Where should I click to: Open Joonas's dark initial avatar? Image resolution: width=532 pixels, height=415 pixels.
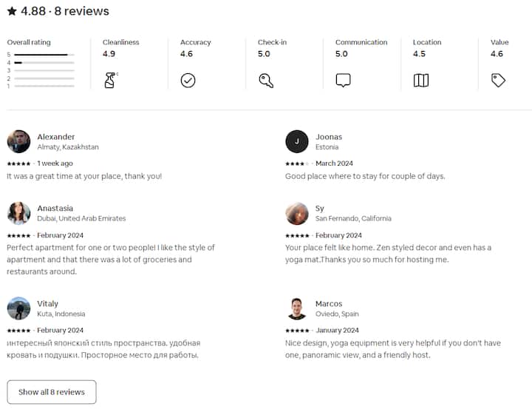point(297,141)
